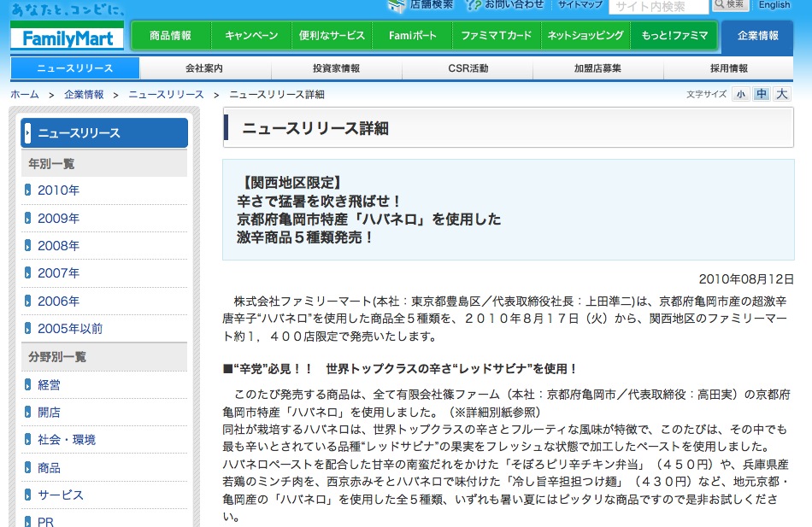Open the 2007年 news list
This screenshot has height=527, width=812.
[x=58, y=273]
